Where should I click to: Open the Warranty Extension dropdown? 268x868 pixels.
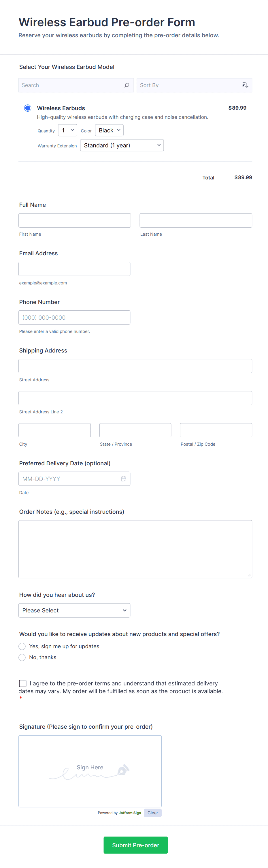pos(122,145)
